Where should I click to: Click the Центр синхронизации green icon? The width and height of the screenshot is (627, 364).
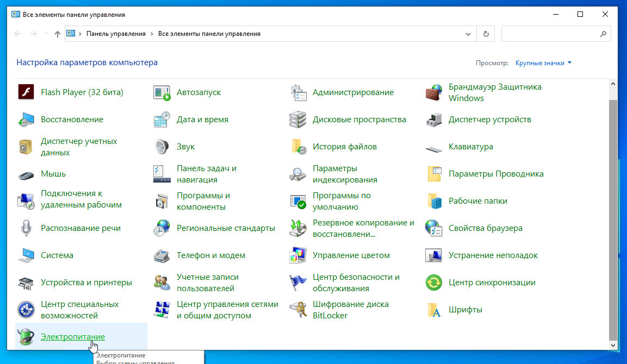click(x=434, y=283)
